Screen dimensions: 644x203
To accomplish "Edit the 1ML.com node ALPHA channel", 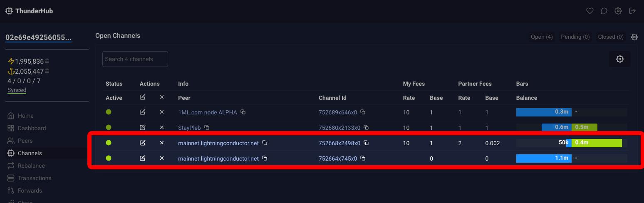I will (x=143, y=112).
